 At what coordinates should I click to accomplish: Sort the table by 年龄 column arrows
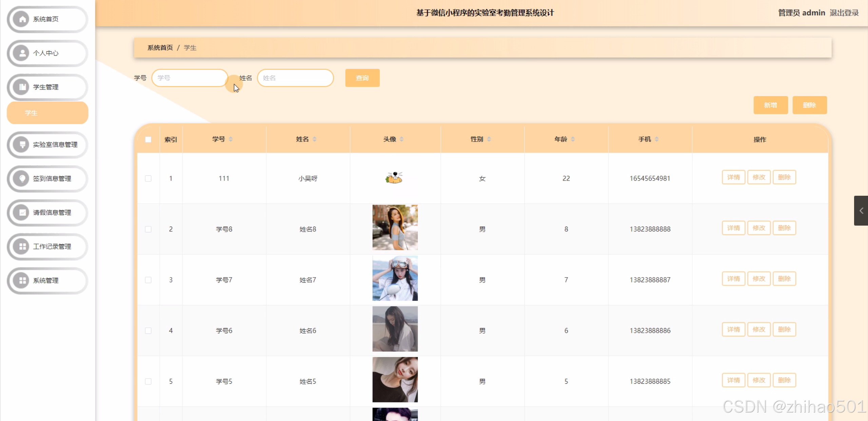click(x=573, y=139)
